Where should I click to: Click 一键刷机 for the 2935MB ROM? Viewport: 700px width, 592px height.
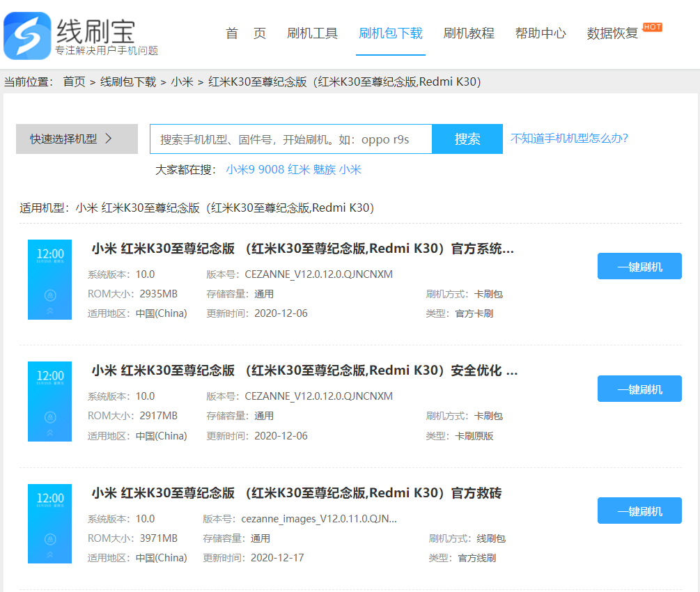tap(639, 267)
